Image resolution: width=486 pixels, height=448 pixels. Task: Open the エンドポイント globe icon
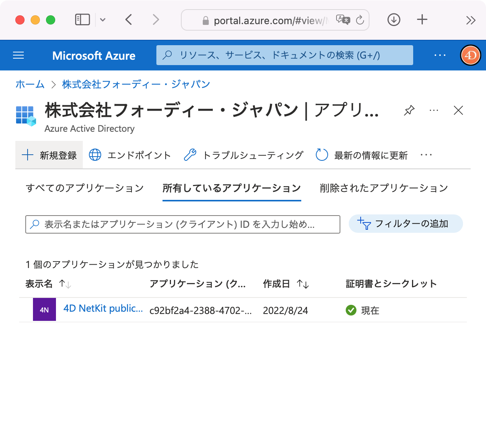[x=94, y=155]
